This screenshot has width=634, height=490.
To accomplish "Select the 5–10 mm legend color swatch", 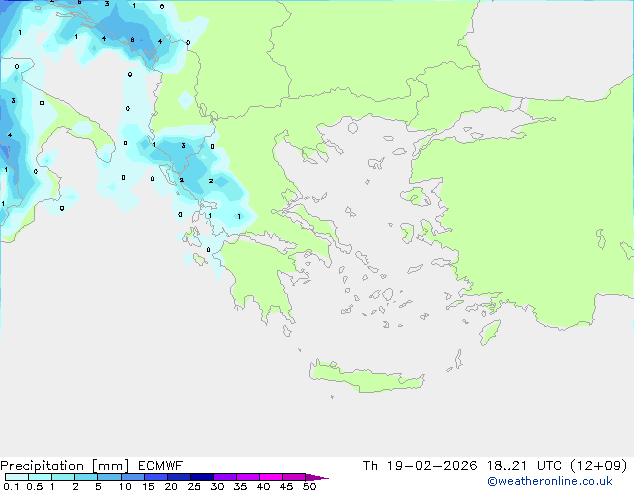I will coord(109,477).
